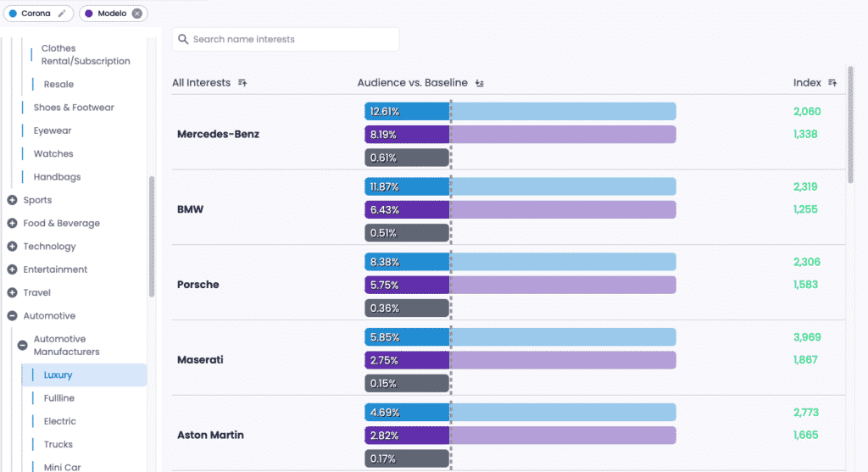Click the Corona audience chip
The image size is (868, 472).
38,14
